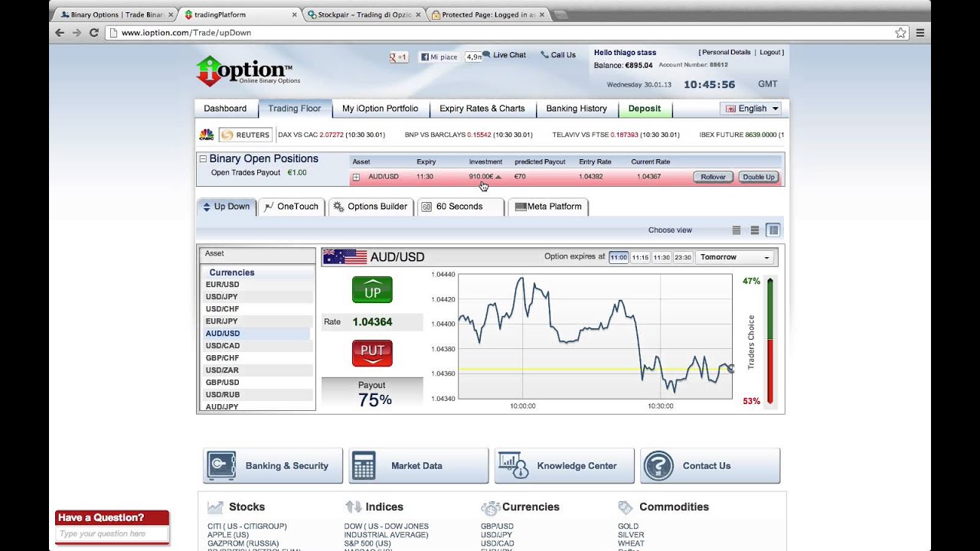
Task: Select the 11:00 expiry time
Action: pyautogui.click(x=619, y=258)
